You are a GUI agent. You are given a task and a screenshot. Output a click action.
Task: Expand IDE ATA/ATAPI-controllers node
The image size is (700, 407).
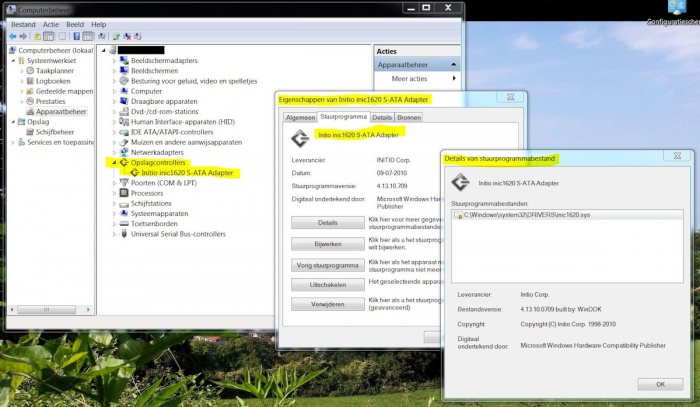(x=114, y=132)
